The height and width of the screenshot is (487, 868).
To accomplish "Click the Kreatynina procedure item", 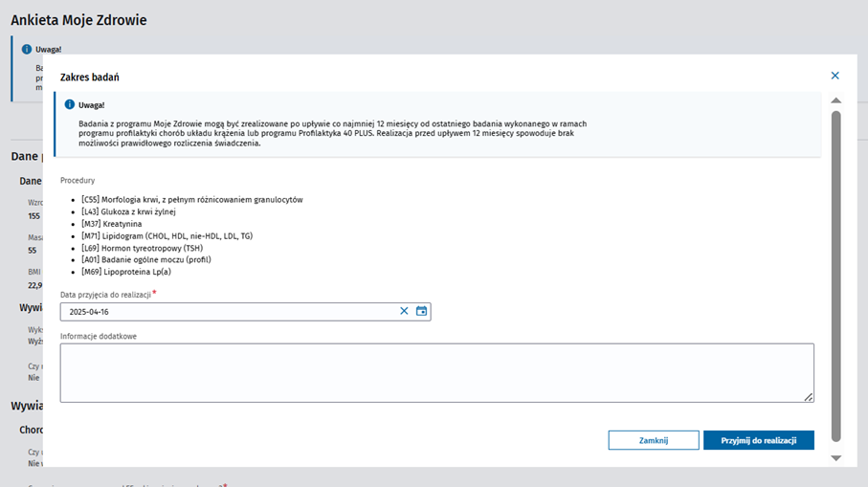I will (111, 224).
